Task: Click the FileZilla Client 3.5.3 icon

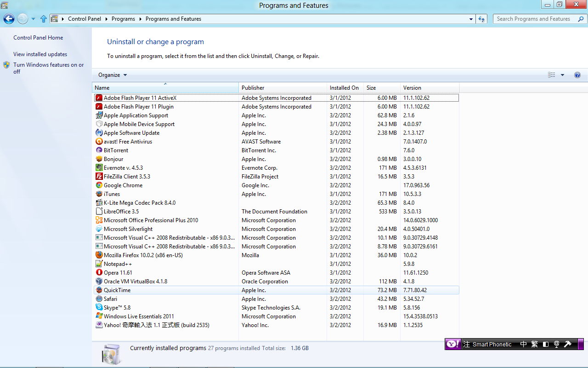Action: click(x=99, y=177)
